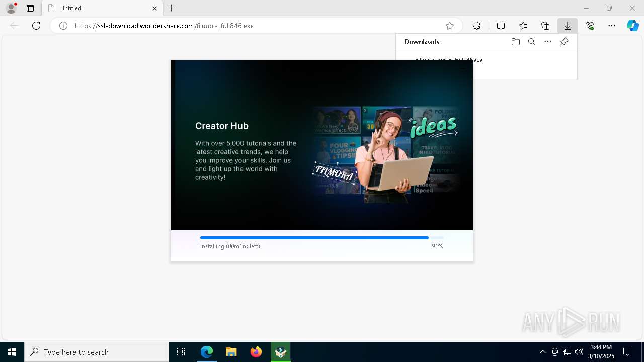Open the clock and date flyout
The width and height of the screenshot is (644, 362).
tap(602, 352)
